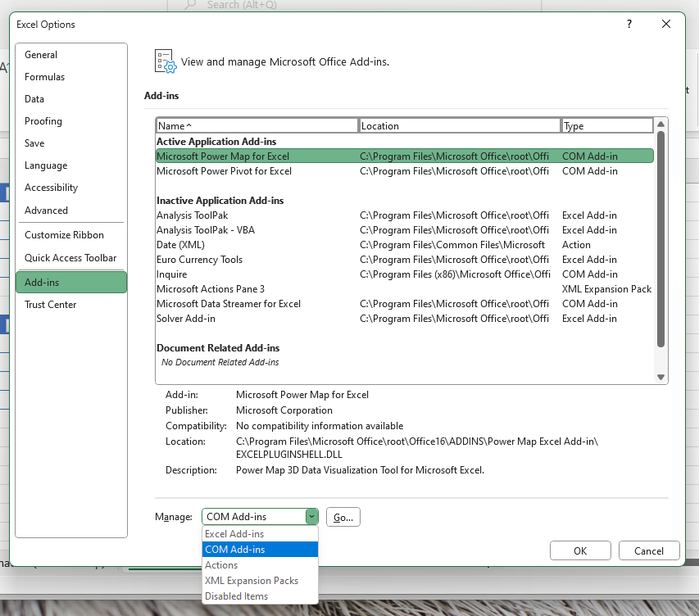This screenshot has width=699, height=616.
Task: Choose Disabled Items option
Action: [260, 596]
